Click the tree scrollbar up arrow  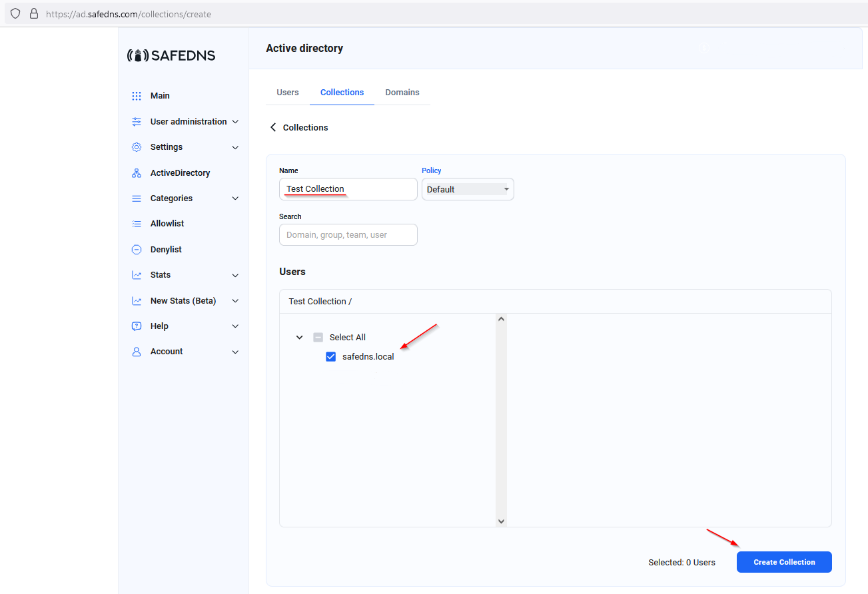click(x=502, y=319)
